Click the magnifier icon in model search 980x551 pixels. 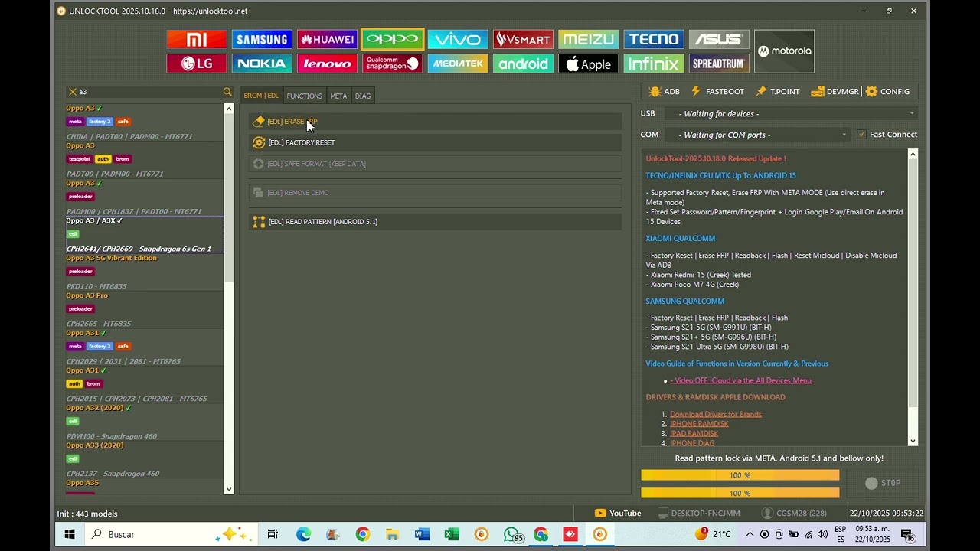pos(227,92)
